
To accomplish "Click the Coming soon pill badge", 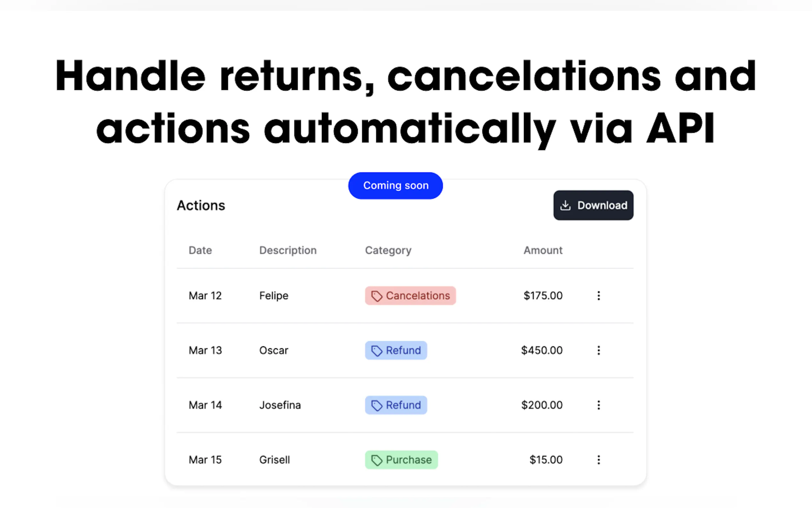I will pyautogui.click(x=395, y=186).
